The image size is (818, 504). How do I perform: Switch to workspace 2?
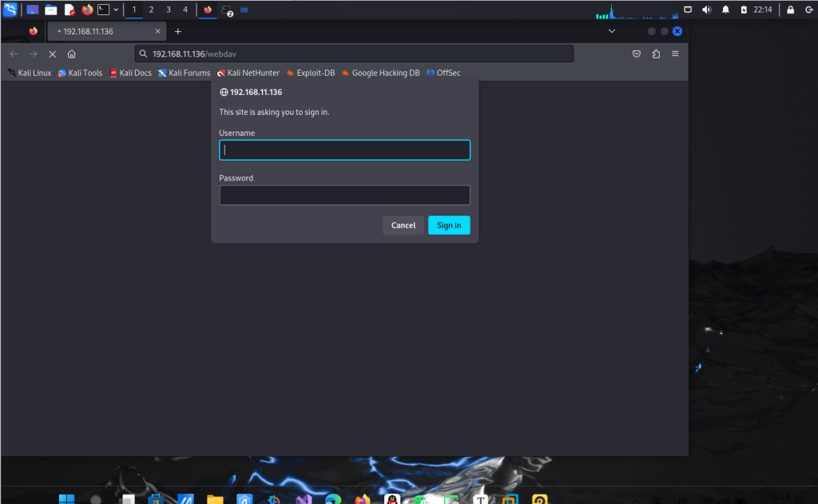point(151,10)
